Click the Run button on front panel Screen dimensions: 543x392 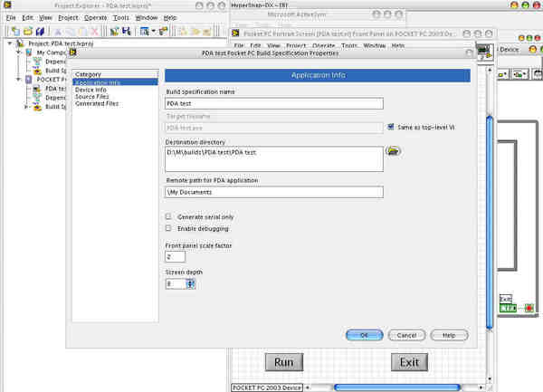284,362
